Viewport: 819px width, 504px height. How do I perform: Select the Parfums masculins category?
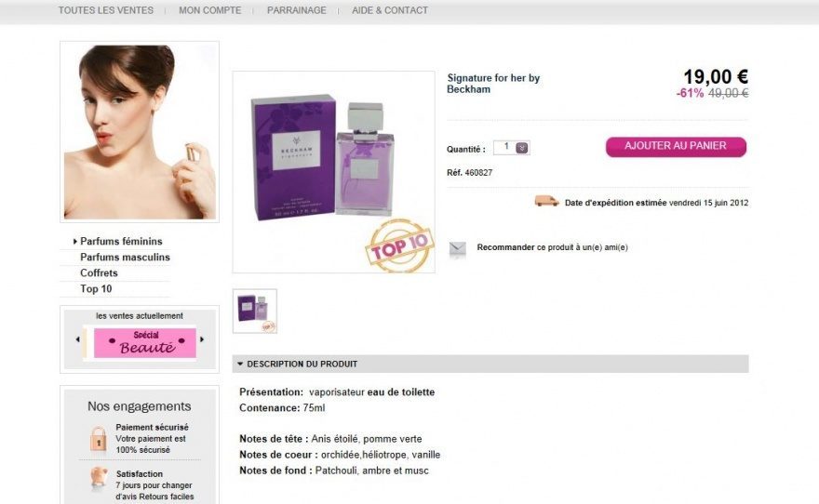point(125,258)
